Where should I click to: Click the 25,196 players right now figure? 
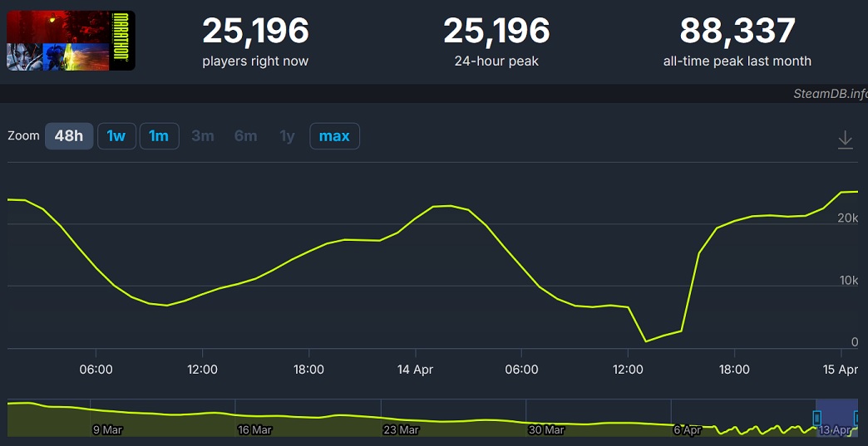(x=255, y=31)
